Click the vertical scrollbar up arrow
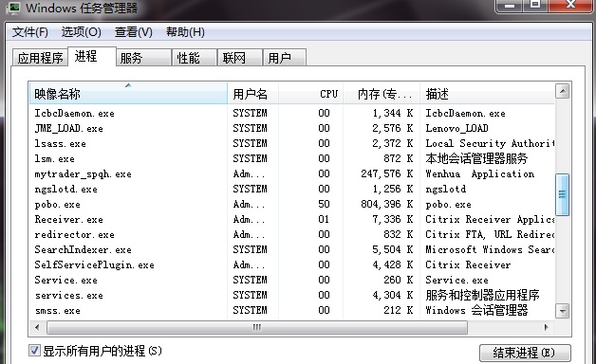Viewport: 596px width, 364px height. (x=562, y=91)
